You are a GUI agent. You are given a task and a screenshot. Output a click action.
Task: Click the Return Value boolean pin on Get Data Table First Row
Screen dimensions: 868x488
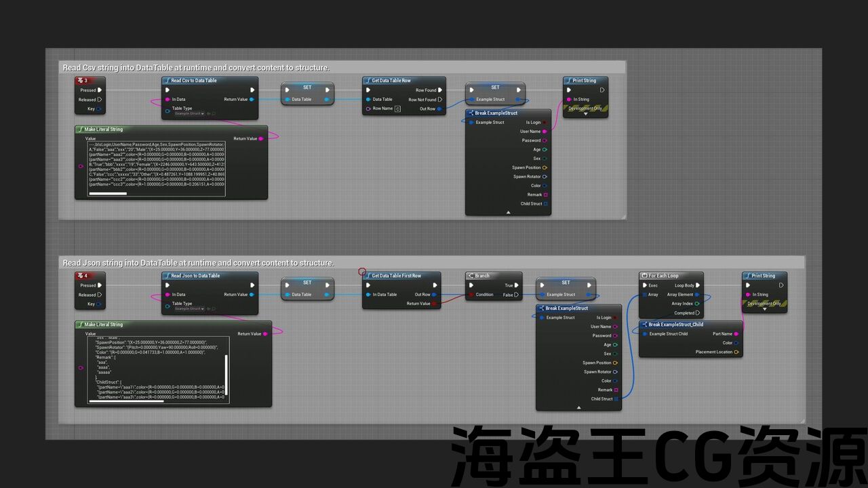[x=434, y=304]
